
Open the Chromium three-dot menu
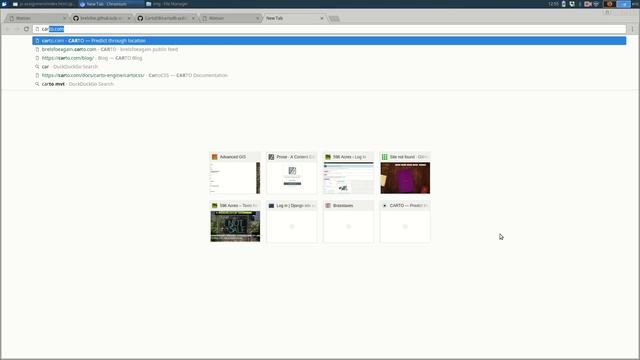(632, 29)
